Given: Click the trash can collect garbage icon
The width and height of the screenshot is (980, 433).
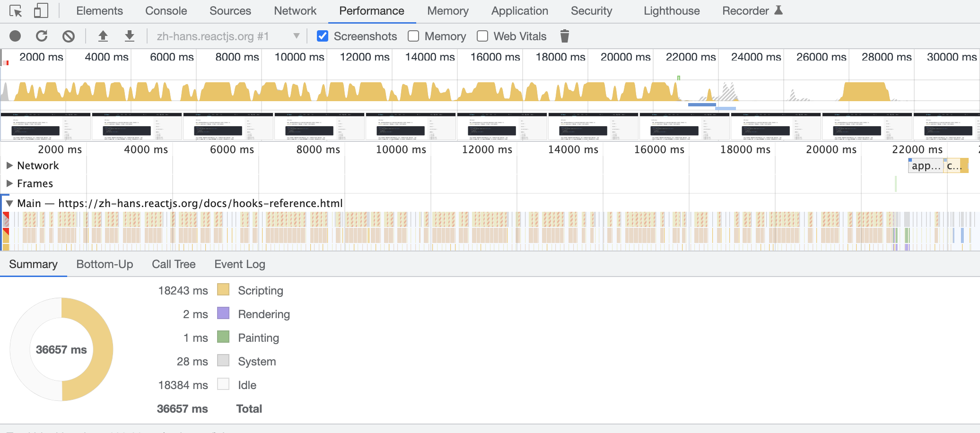Looking at the screenshot, I should [565, 36].
